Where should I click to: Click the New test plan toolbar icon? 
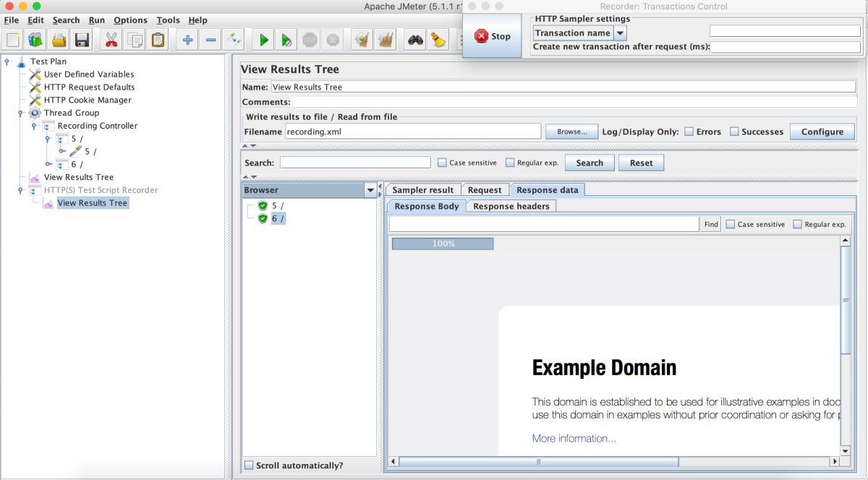13,40
